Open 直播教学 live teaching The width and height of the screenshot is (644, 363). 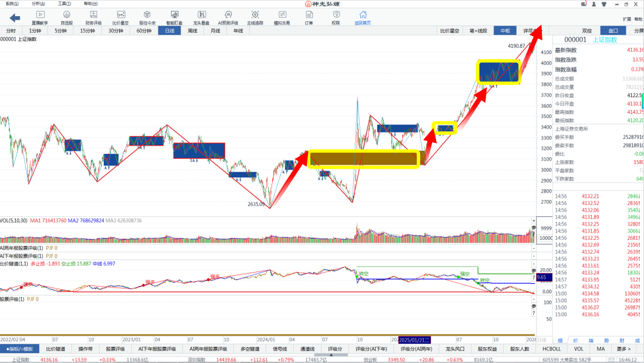click(x=41, y=18)
